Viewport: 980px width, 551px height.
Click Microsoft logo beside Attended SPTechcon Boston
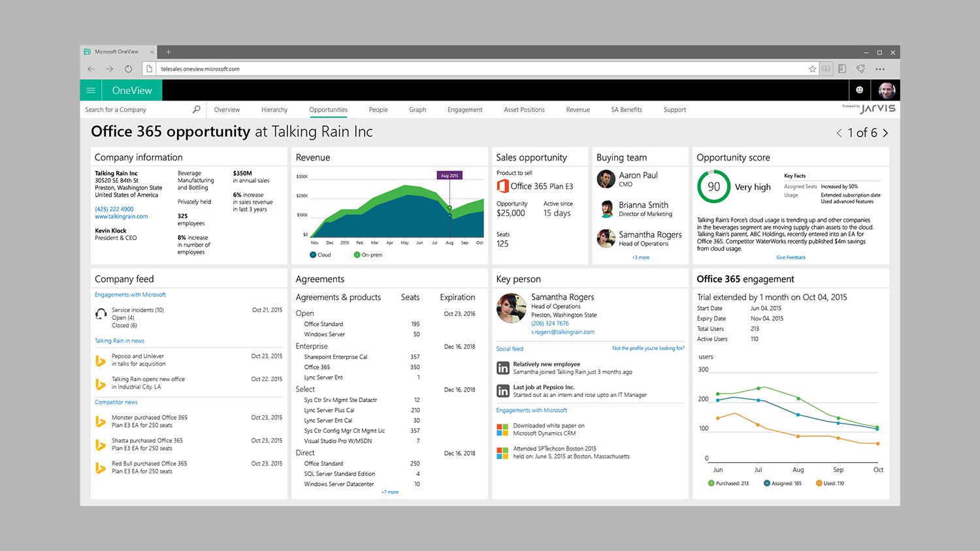502,452
